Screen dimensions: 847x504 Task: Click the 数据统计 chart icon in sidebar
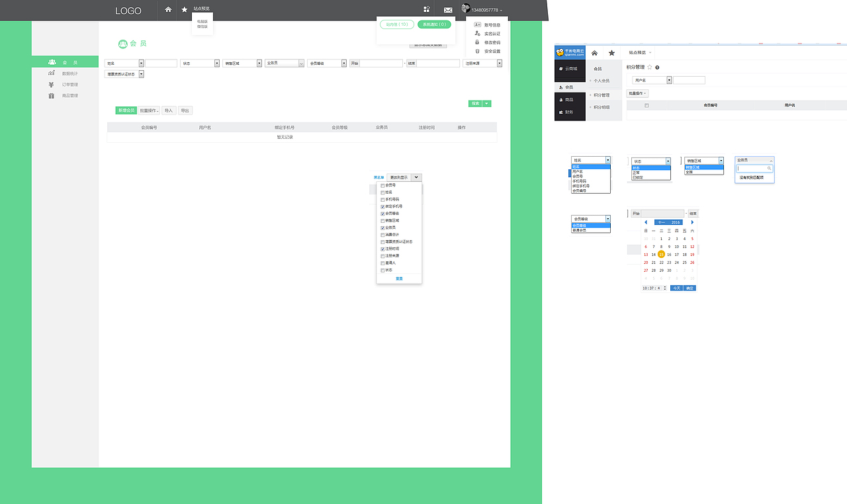point(52,73)
